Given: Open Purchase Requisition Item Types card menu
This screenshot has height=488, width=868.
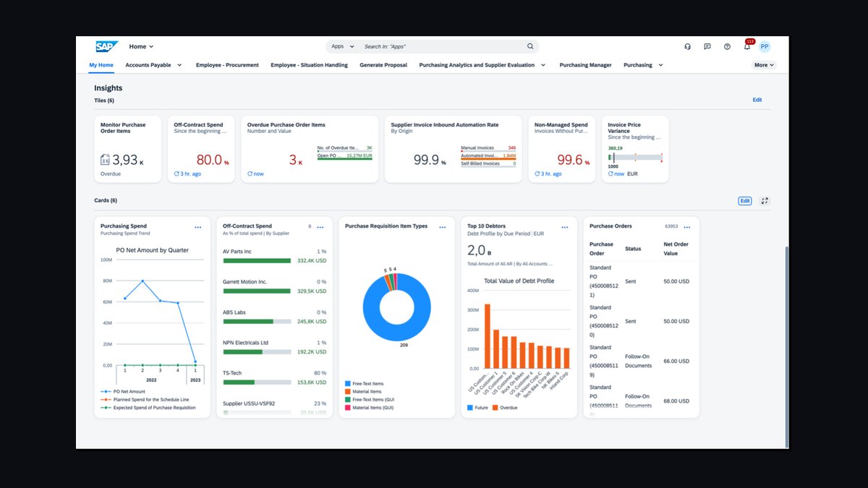Looking at the screenshot, I should (443, 227).
